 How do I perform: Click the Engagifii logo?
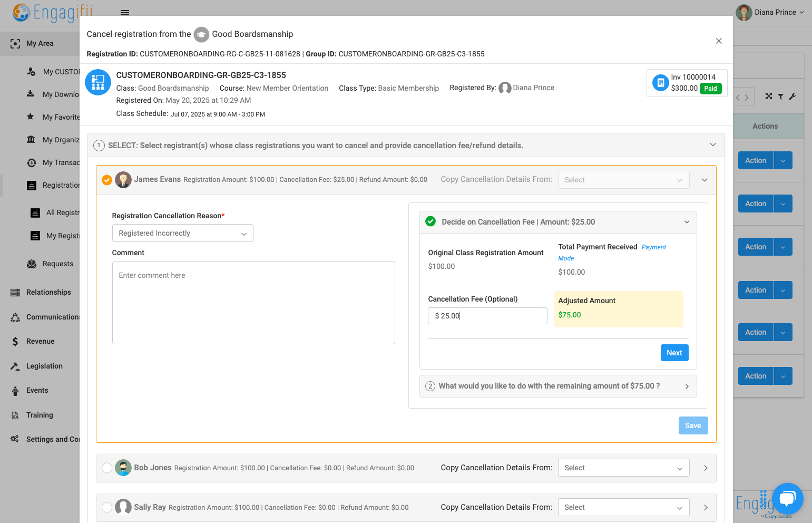(x=53, y=12)
